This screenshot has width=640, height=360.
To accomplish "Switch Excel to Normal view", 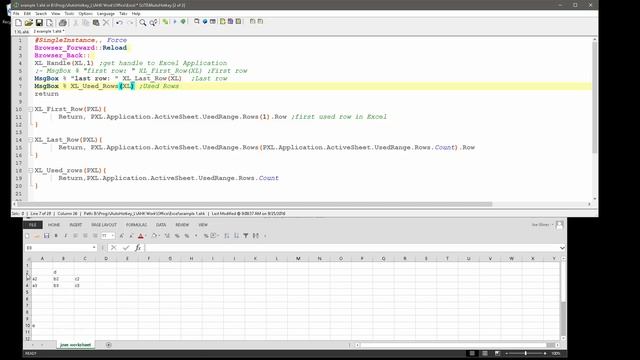I will coord(472,353).
